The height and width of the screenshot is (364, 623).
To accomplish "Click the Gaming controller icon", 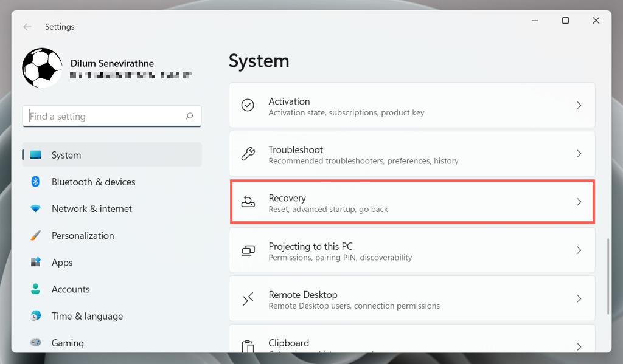I will (35, 343).
